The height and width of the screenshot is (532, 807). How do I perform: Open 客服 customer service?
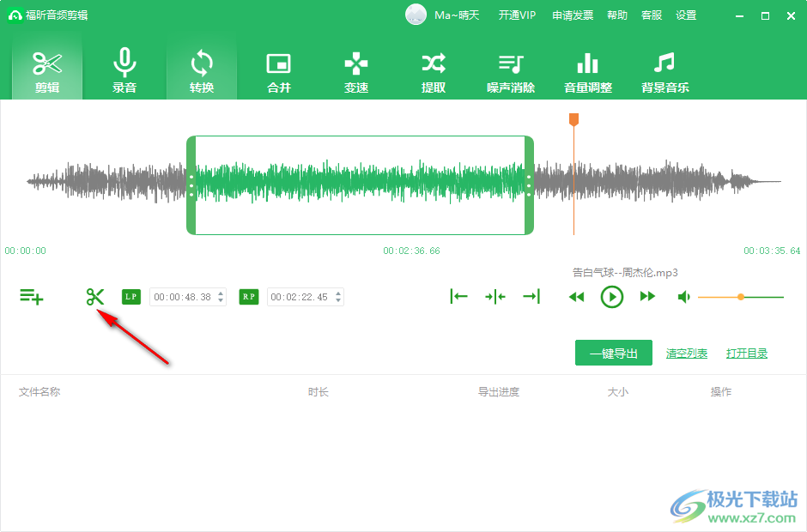[x=652, y=15]
